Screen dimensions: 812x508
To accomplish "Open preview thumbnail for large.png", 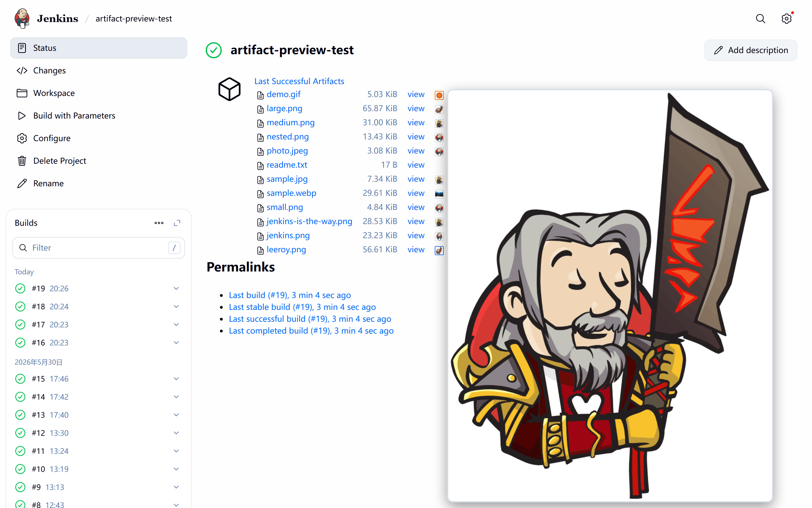I will 439,109.
